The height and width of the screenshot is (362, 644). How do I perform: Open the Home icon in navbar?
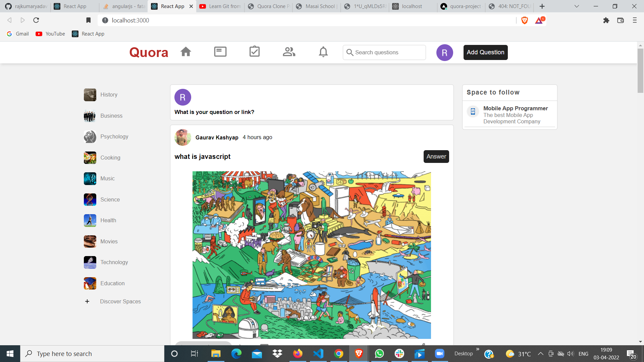pyautogui.click(x=186, y=52)
